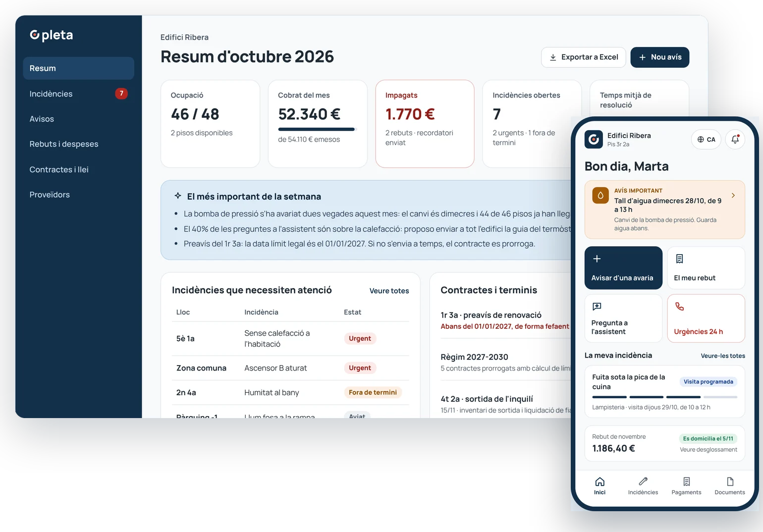Viewport: 763px width, 532px height.
Task: Go to Avisos in the sidebar
Action: [x=79, y=119]
